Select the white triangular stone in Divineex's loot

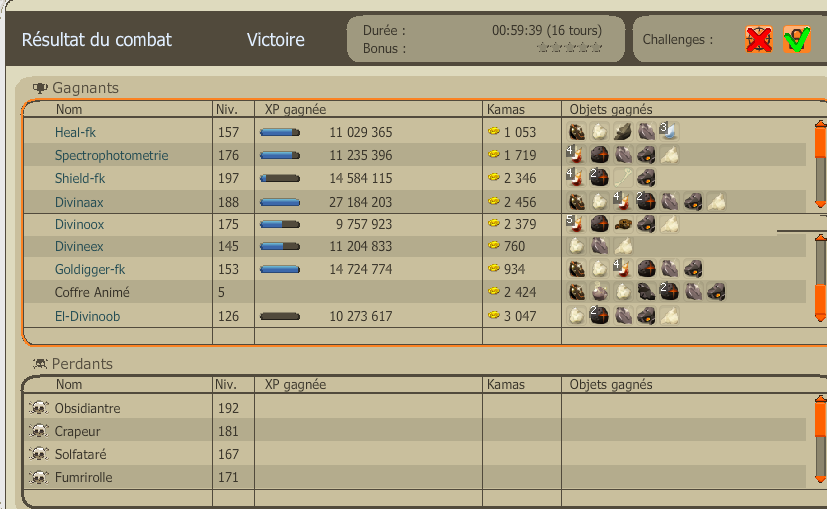point(623,246)
